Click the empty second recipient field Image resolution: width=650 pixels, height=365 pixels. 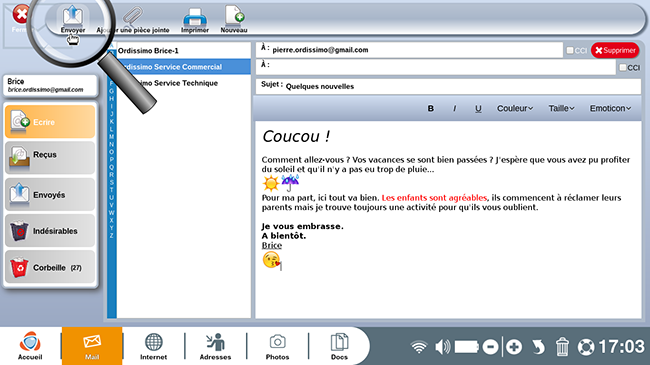pyautogui.click(x=435, y=67)
